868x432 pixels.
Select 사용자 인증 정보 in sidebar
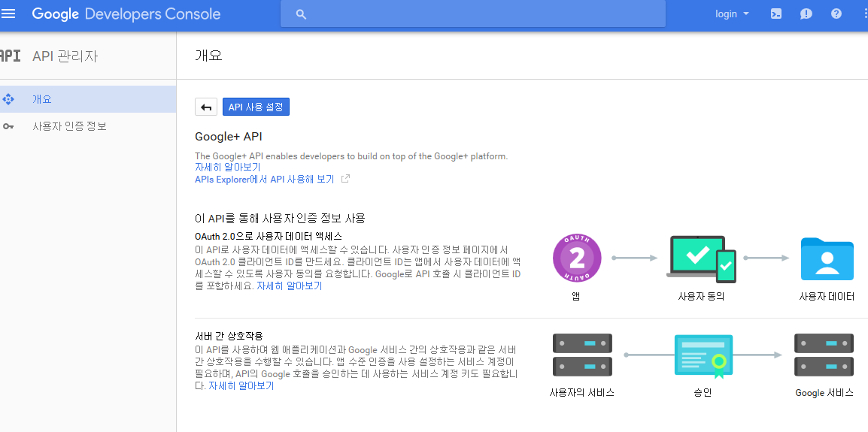(x=69, y=126)
